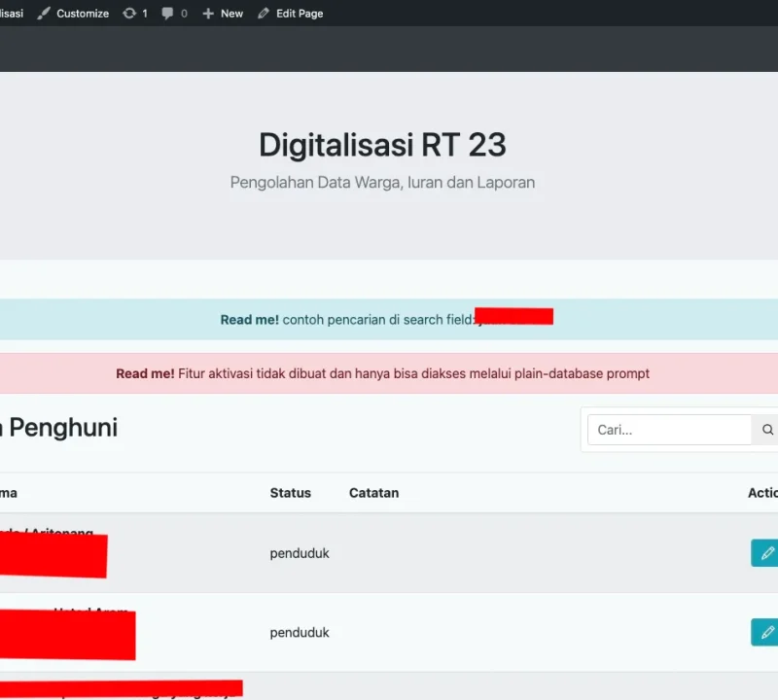Click the subtitle Pengolahan Data Warga, Iuran dan Laporan
Viewport: 778px width, 700px height.
(382, 183)
